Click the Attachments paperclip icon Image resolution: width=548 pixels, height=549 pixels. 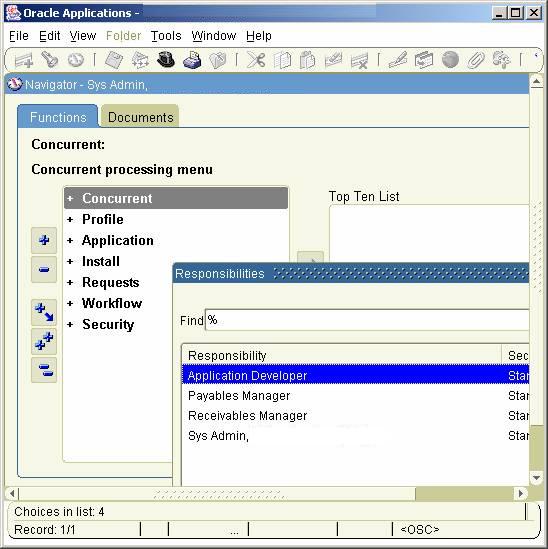[x=476, y=60]
